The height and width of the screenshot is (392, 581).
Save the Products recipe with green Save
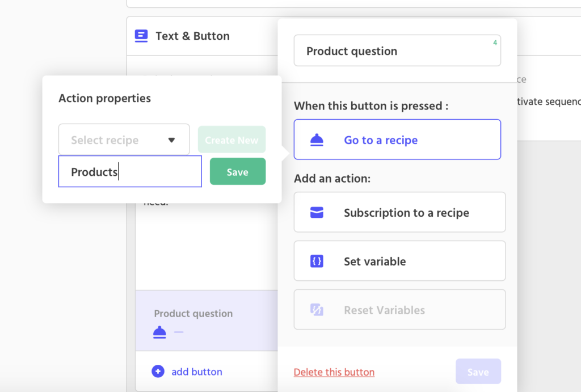click(x=238, y=171)
